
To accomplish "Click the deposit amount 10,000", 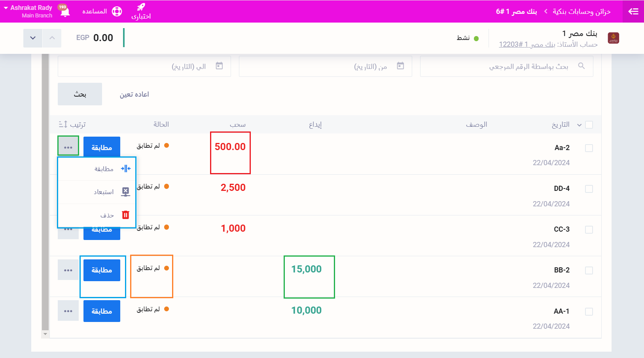I will pos(307,310).
